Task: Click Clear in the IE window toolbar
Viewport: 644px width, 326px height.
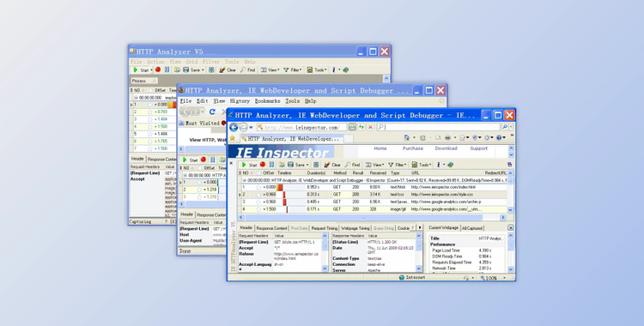Action: (x=332, y=165)
